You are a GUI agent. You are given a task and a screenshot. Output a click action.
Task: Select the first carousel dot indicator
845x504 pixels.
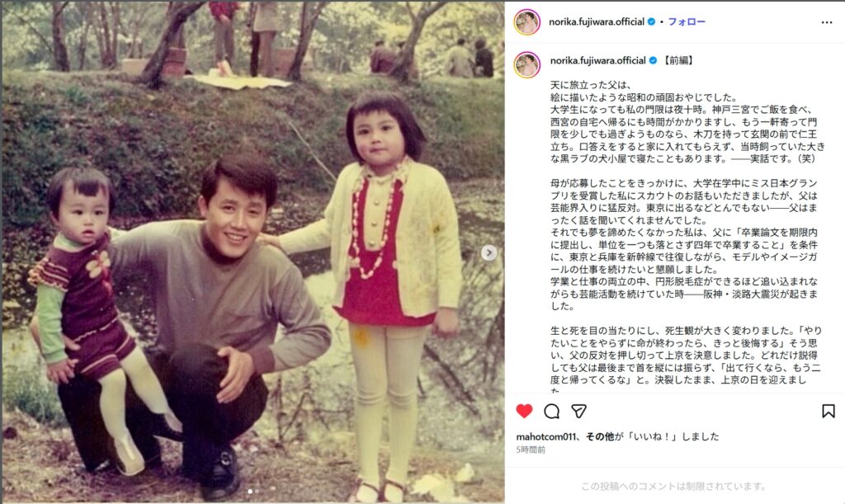[249, 491]
